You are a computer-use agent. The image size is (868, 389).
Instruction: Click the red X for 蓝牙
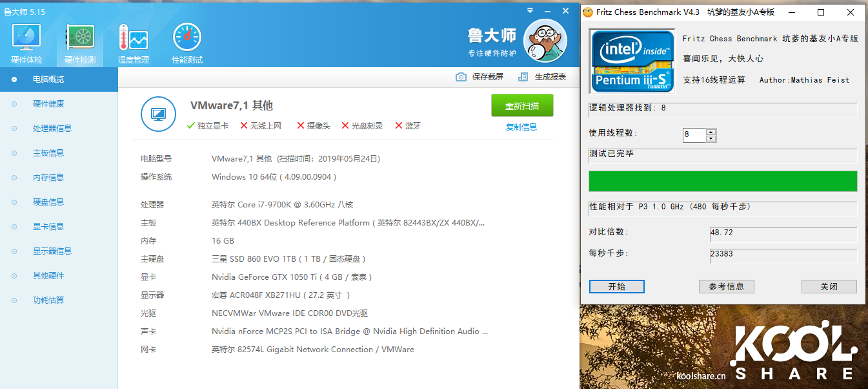pos(399,126)
